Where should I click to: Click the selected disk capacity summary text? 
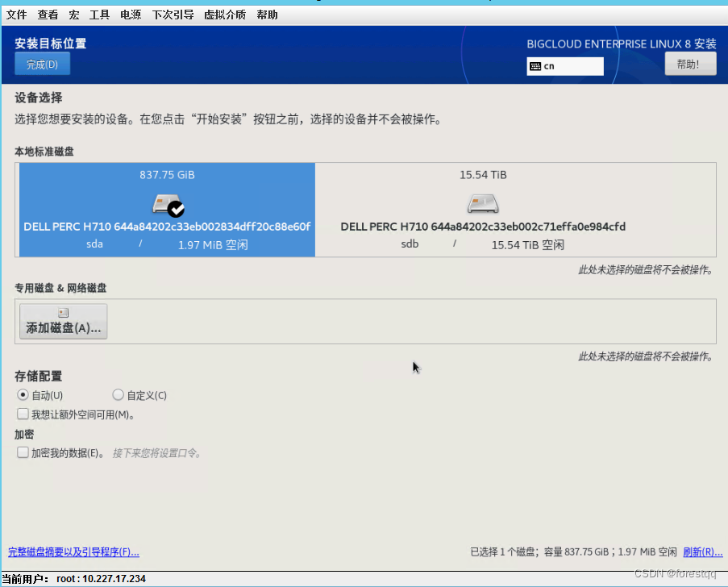pos(573,552)
